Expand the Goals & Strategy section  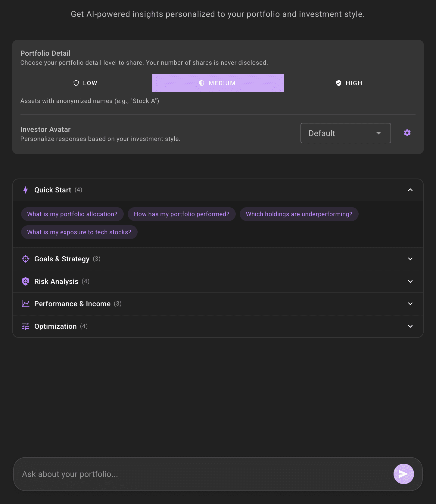point(410,259)
